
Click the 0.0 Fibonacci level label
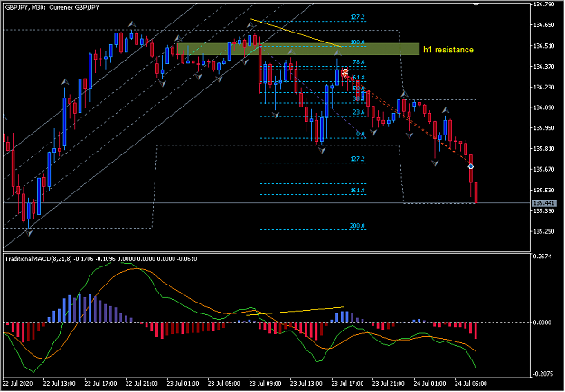click(x=361, y=134)
